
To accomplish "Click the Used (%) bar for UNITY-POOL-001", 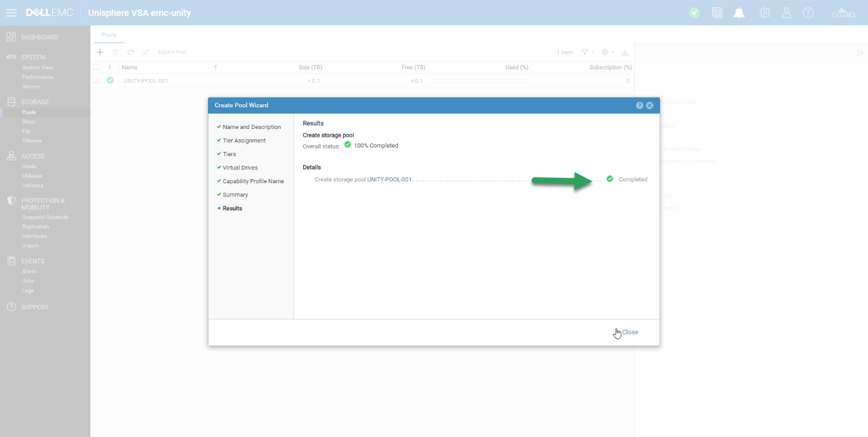I will (x=479, y=81).
